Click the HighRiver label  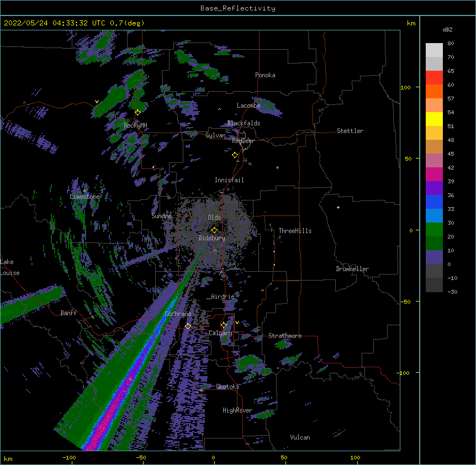[x=237, y=410]
